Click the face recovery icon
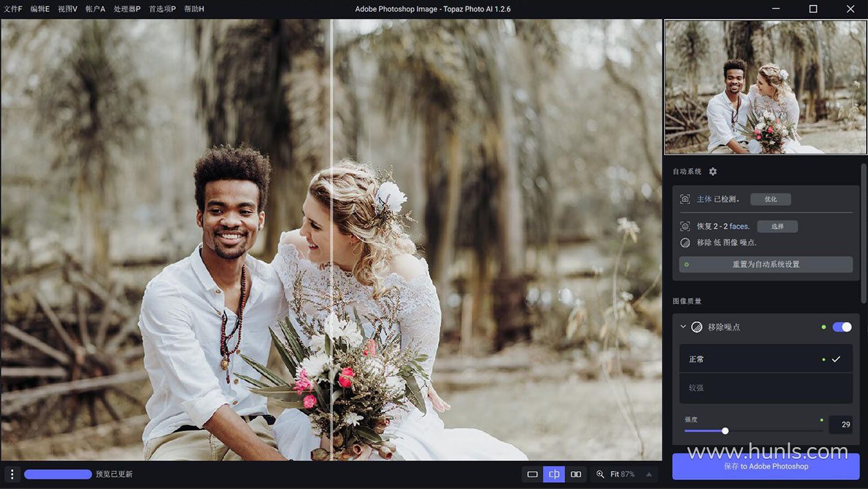 click(x=685, y=226)
